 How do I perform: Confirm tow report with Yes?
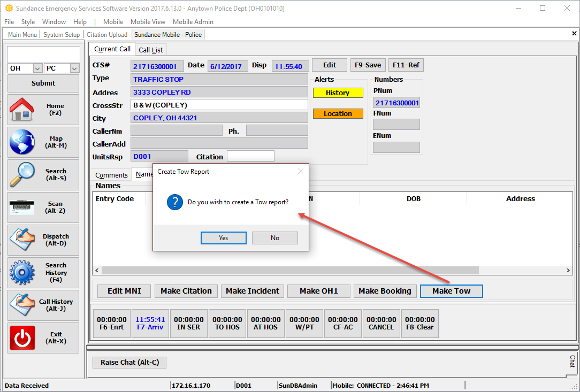[x=224, y=238]
